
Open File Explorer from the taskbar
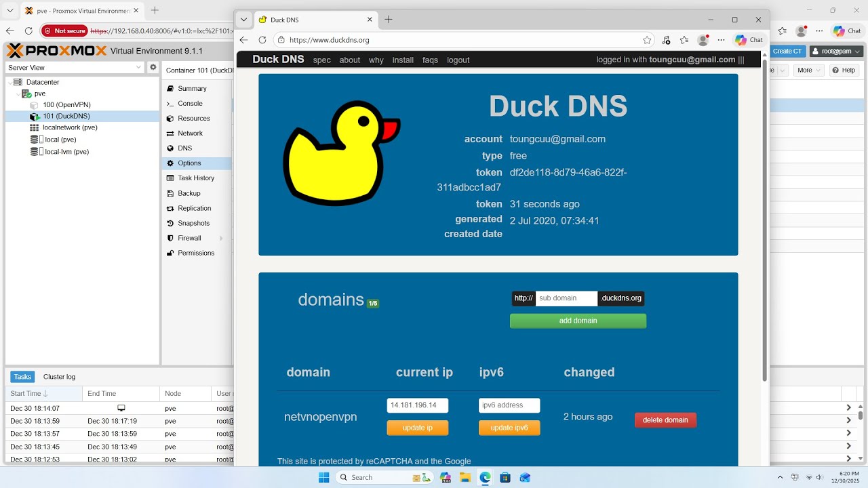coord(465,477)
